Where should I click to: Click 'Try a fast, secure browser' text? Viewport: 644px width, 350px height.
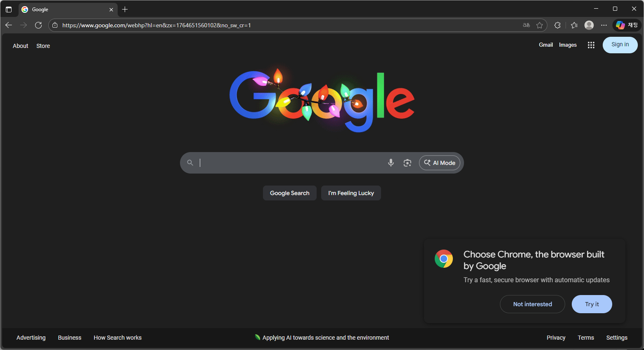tap(537, 280)
